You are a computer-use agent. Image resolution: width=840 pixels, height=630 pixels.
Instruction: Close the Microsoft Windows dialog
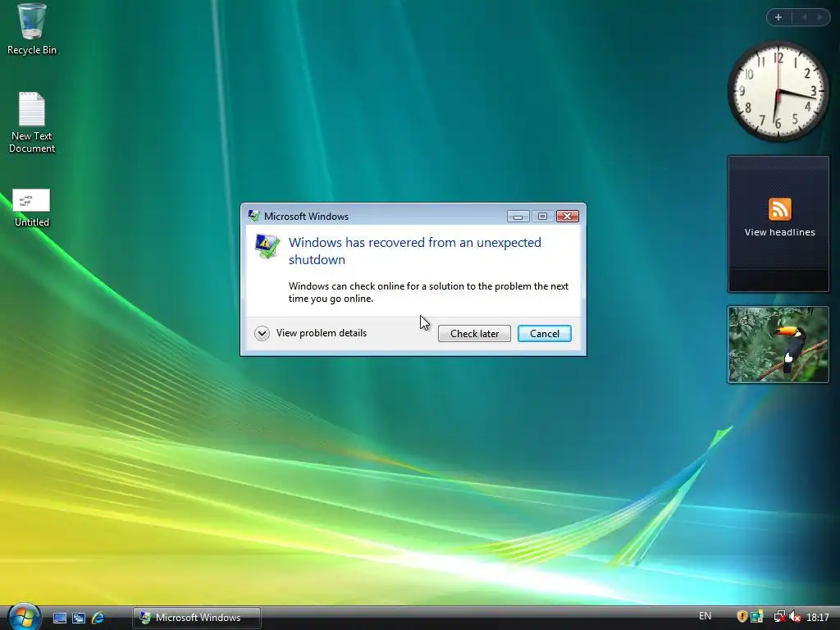click(x=568, y=216)
